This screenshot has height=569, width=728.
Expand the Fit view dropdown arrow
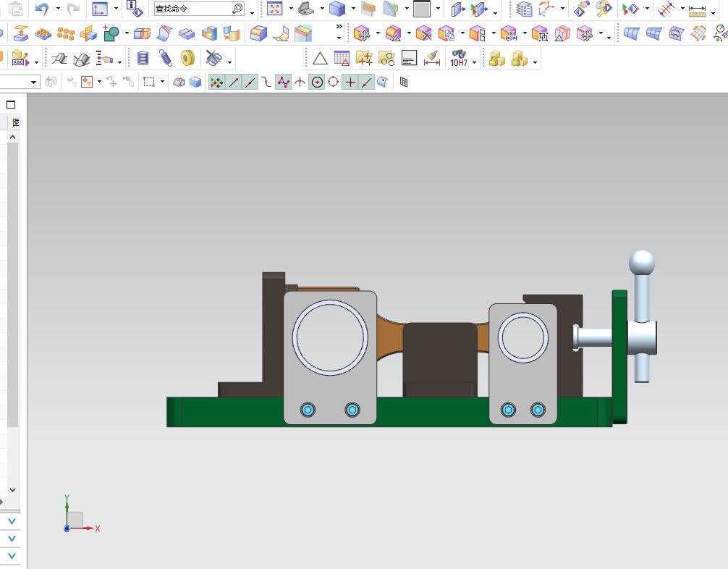291,9
